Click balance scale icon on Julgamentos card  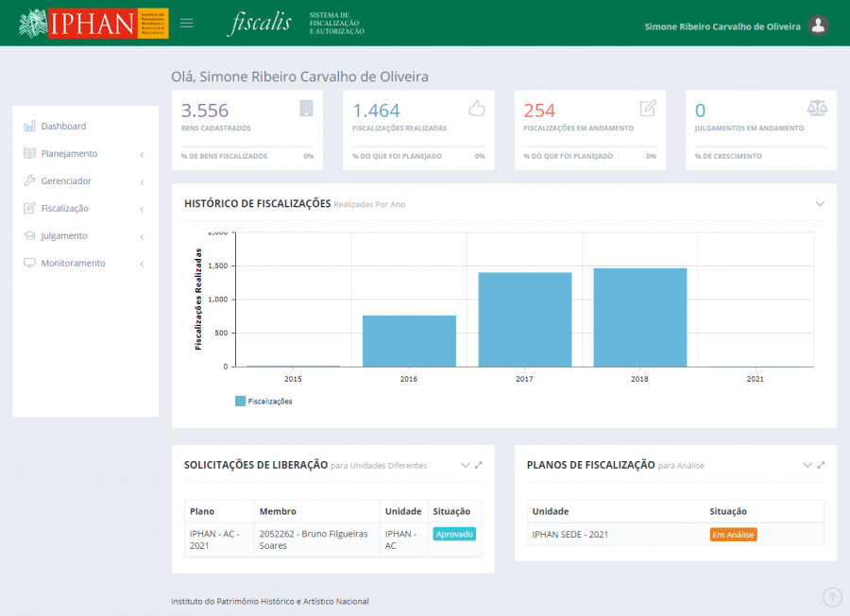tap(817, 108)
